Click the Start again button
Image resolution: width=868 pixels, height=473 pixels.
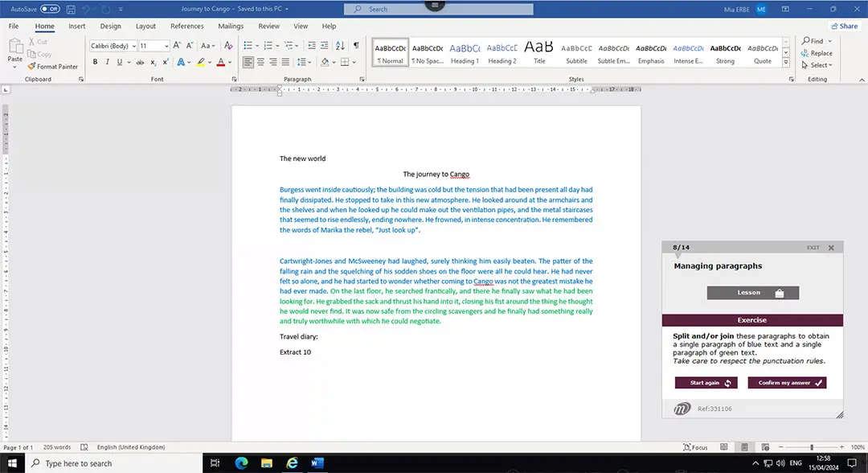[706, 383]
